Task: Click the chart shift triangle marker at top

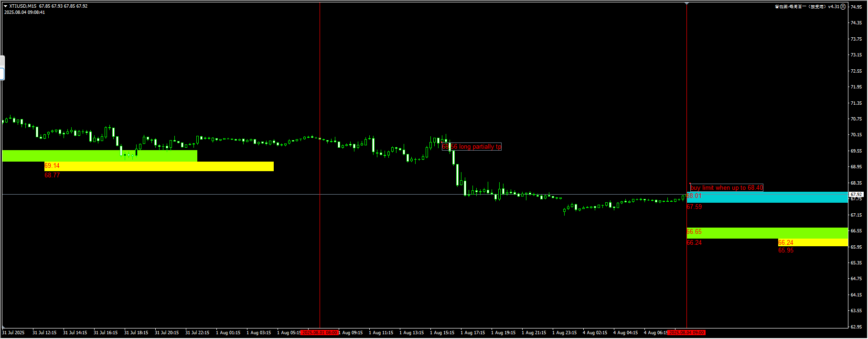Action: click(686, 4)
